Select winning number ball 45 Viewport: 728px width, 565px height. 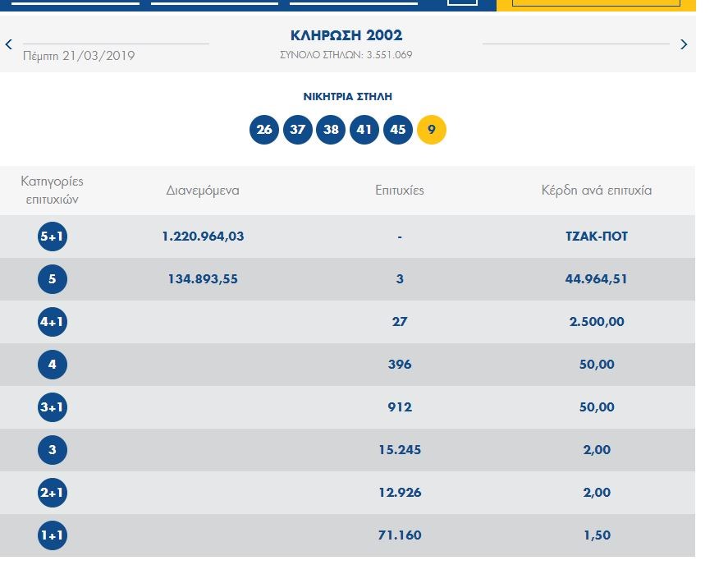[398, 130]
